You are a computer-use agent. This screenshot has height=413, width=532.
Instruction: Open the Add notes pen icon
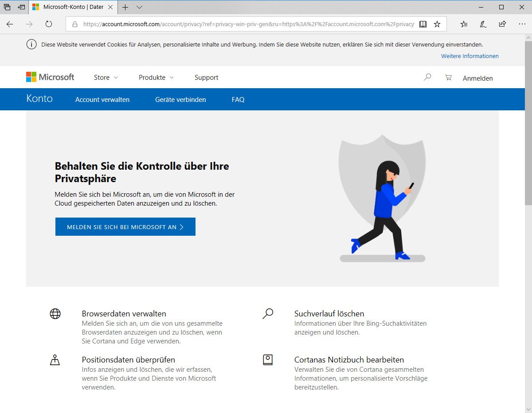483,24
